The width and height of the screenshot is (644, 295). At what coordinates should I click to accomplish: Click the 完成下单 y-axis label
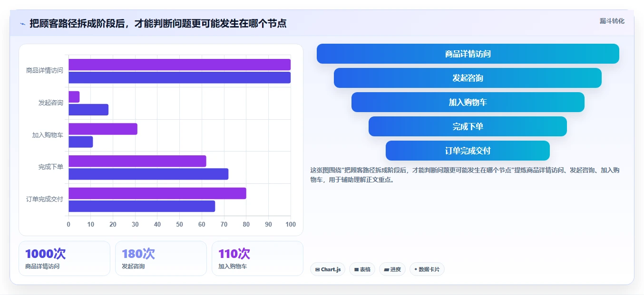[51, 167]
